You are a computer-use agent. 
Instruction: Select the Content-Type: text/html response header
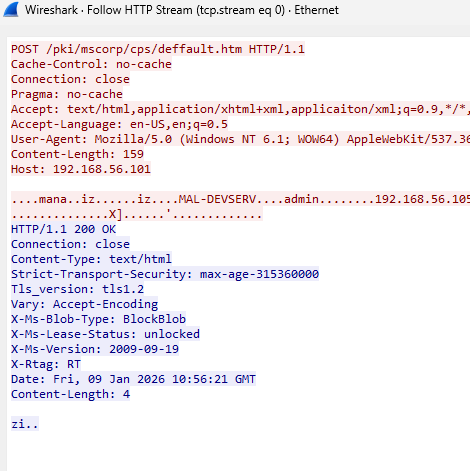click(91, 259)
